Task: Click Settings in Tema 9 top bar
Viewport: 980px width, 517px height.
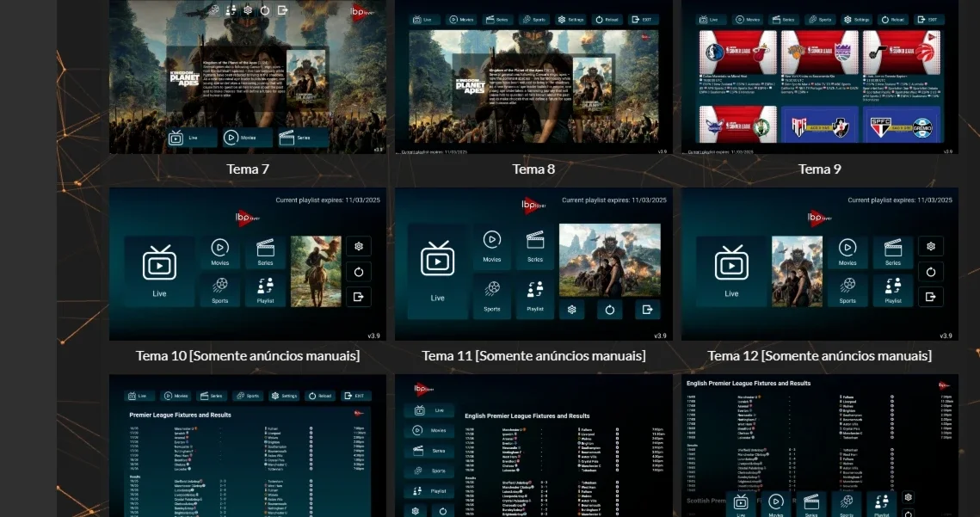Action: coord(857,20)
